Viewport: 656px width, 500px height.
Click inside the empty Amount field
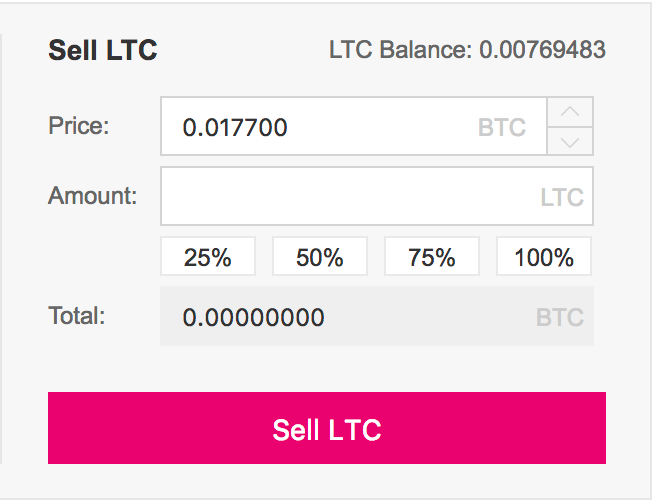click(x=377, y=196)
